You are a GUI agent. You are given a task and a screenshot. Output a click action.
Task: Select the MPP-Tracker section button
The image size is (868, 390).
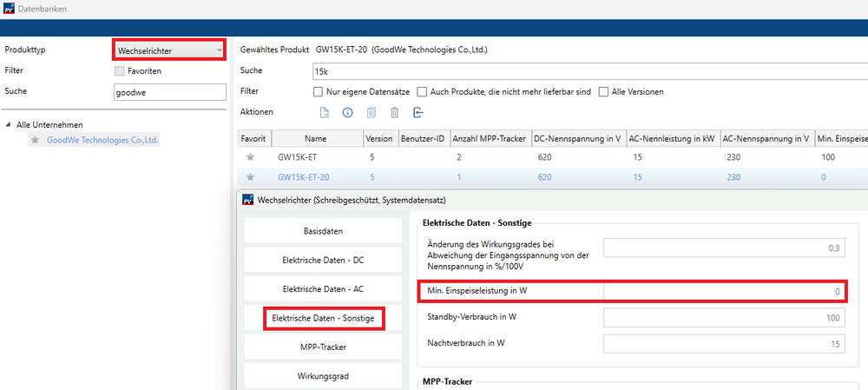click(x=323, y=347)
